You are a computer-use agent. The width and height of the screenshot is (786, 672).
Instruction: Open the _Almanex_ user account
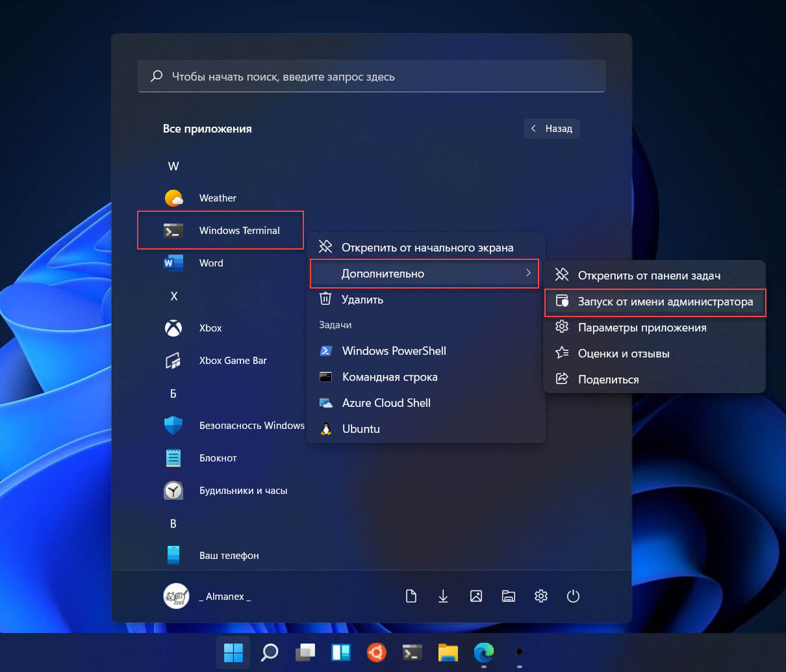coord(207,596)
